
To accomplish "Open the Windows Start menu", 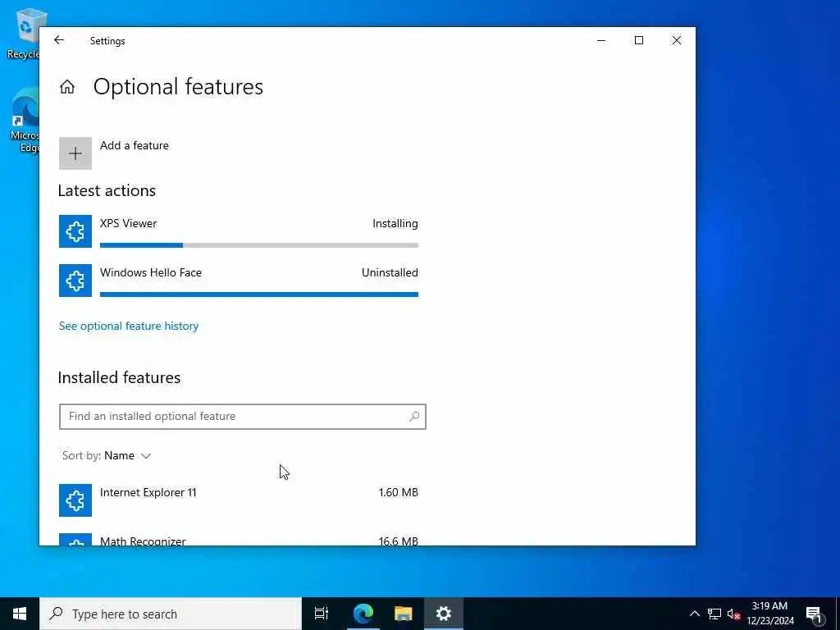I will 20,614.
